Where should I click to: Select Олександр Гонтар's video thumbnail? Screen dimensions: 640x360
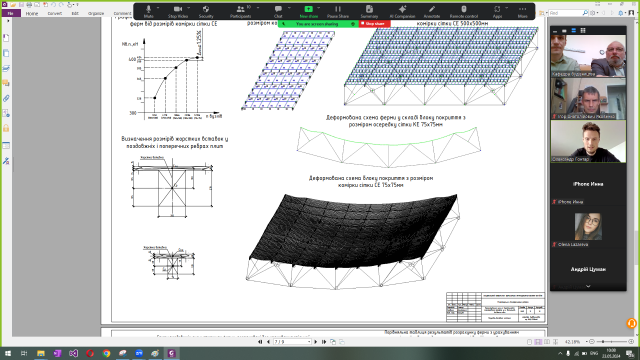(x=588, y=142)
